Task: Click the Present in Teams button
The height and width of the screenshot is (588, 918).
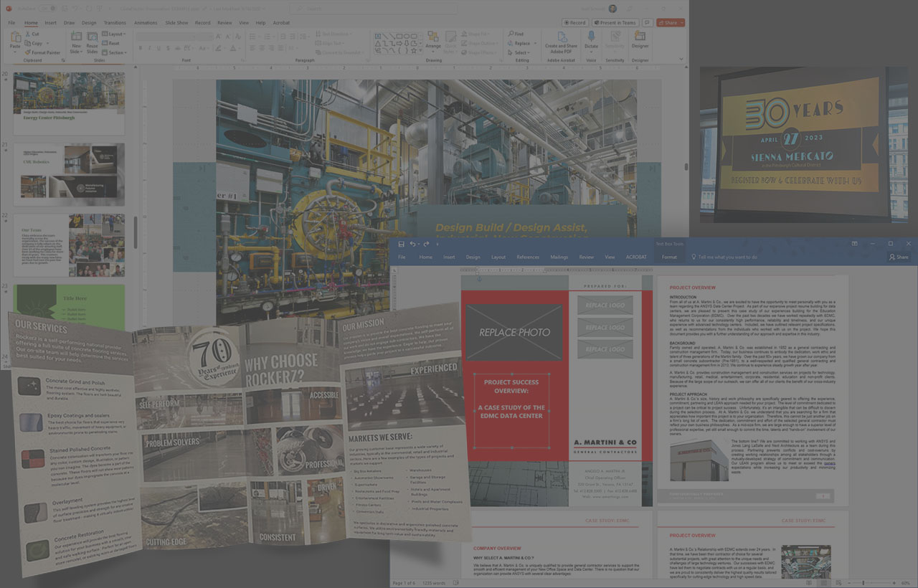Action: point(616,22)
